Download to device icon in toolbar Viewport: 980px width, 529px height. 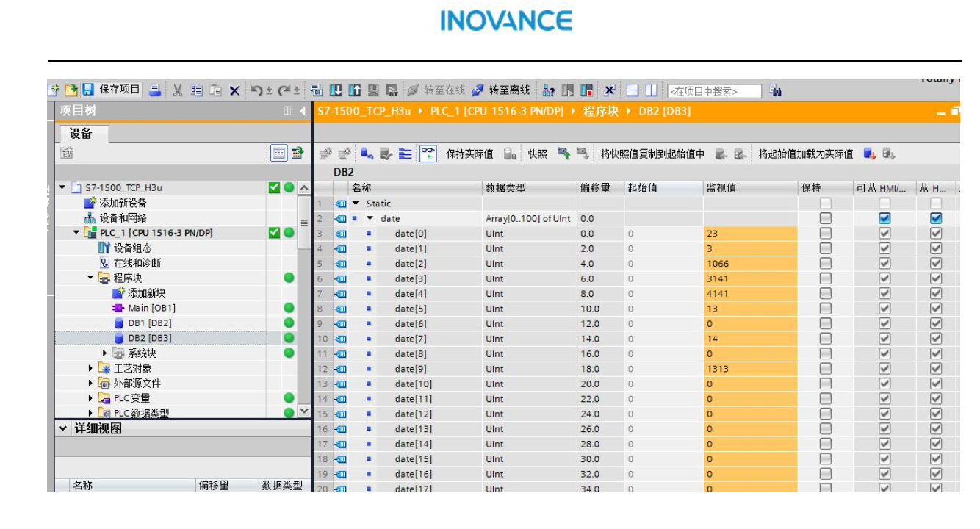pos(336,90)
